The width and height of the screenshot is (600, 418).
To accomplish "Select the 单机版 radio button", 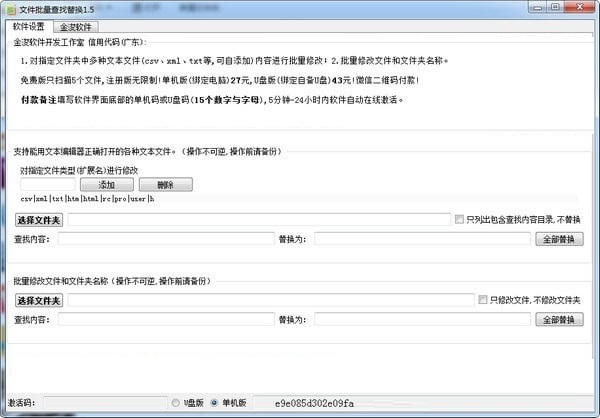I will point(214,403).
